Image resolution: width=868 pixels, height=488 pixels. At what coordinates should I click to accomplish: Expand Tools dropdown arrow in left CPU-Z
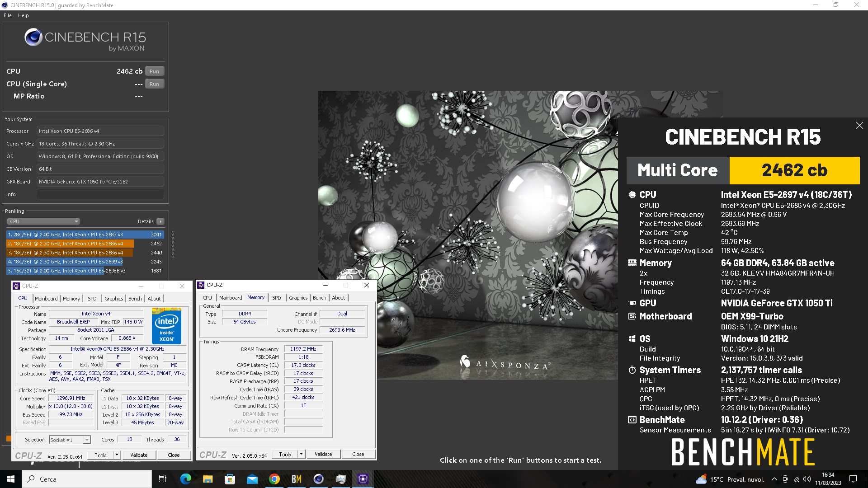tap(117, 455)
